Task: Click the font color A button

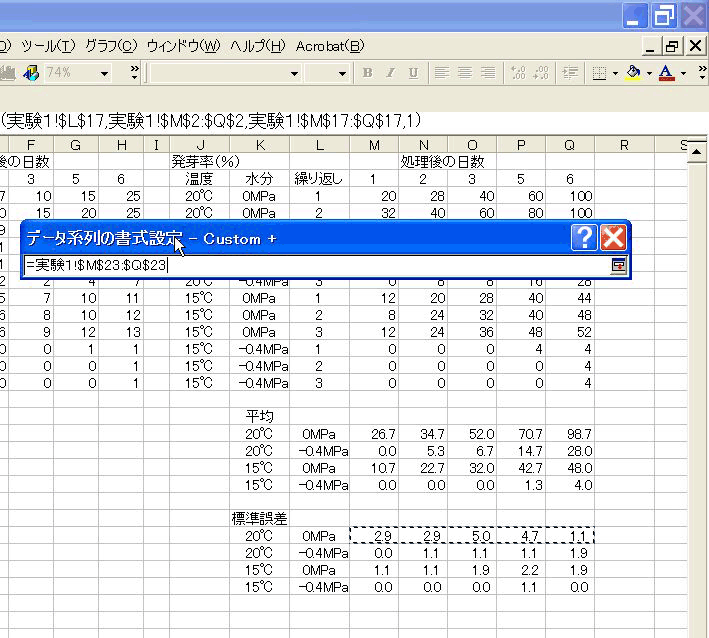Action: point(666,73)
